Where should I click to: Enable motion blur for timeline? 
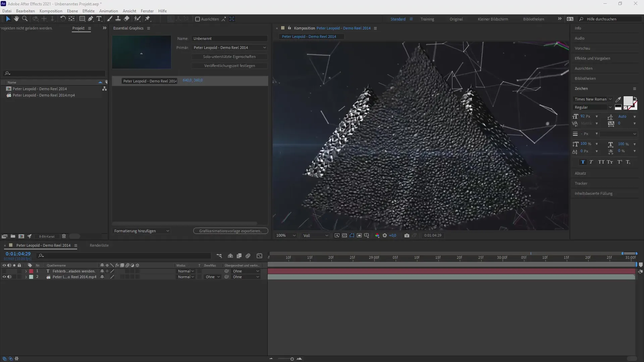248,256
